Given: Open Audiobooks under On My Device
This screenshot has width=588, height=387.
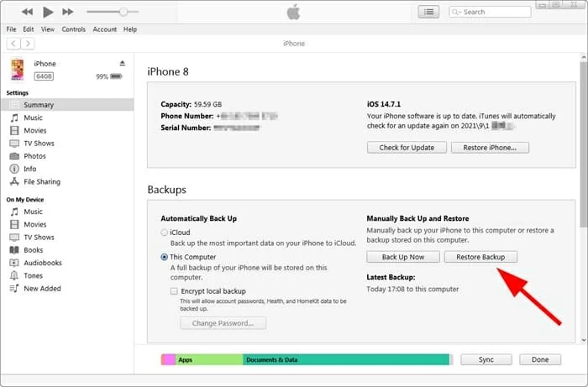Looking at the screenshot, I should [x=42, y=263].
